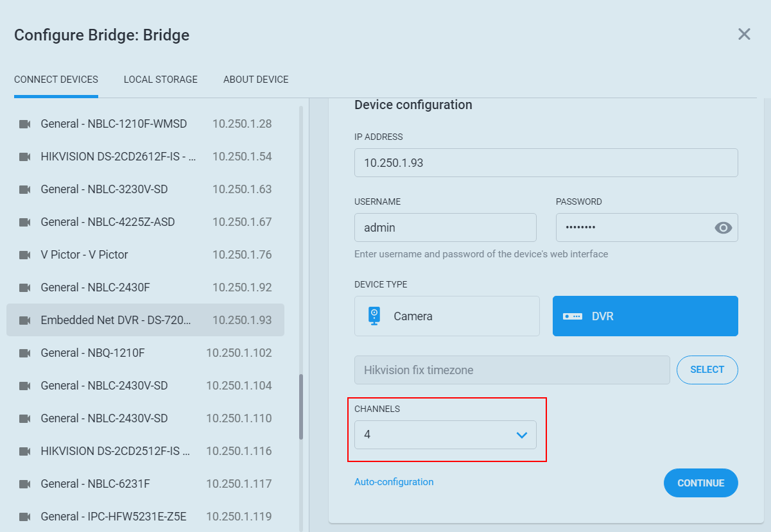Image resolution: width=771 pixels, height=532 pixels.
Task: Close the Configure Bridge dialog
Action: (x=744, y=34)
